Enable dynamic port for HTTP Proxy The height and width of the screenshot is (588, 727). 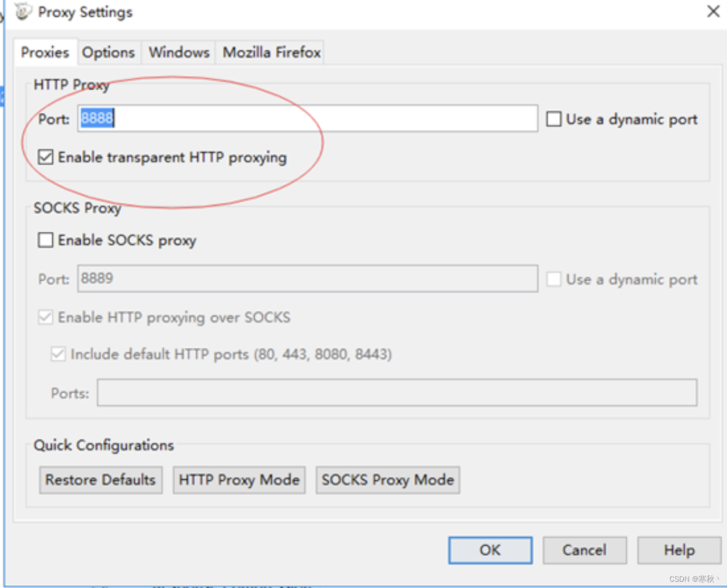coord(554,119)
